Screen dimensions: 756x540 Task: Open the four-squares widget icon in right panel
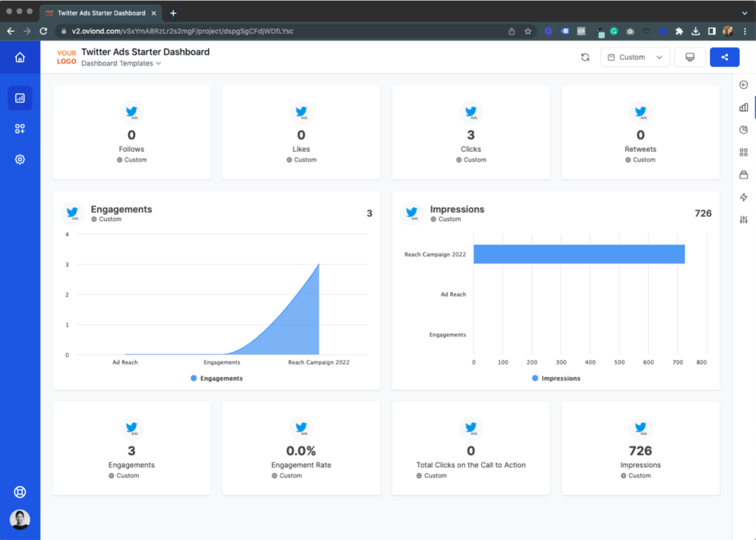(x=744, y=152)
